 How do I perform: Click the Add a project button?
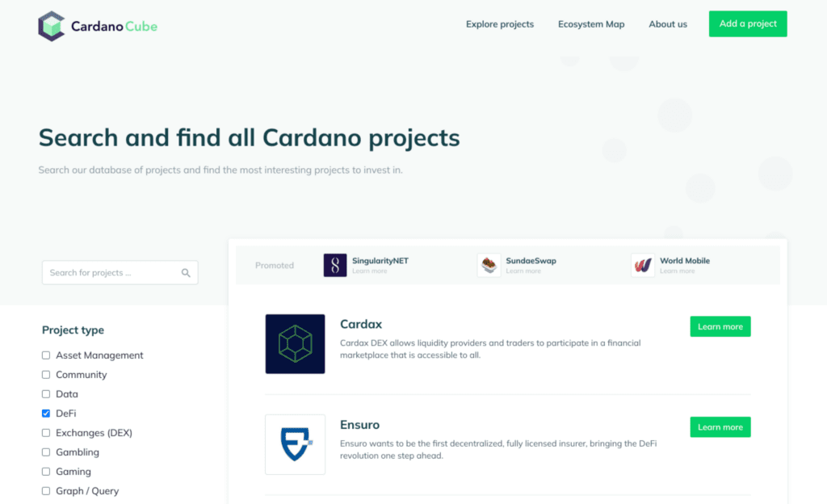pyautogui.click(x=748, y=23)
